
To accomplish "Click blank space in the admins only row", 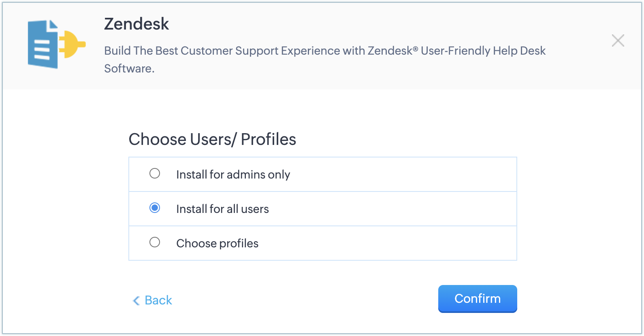I will pos(405,174).
